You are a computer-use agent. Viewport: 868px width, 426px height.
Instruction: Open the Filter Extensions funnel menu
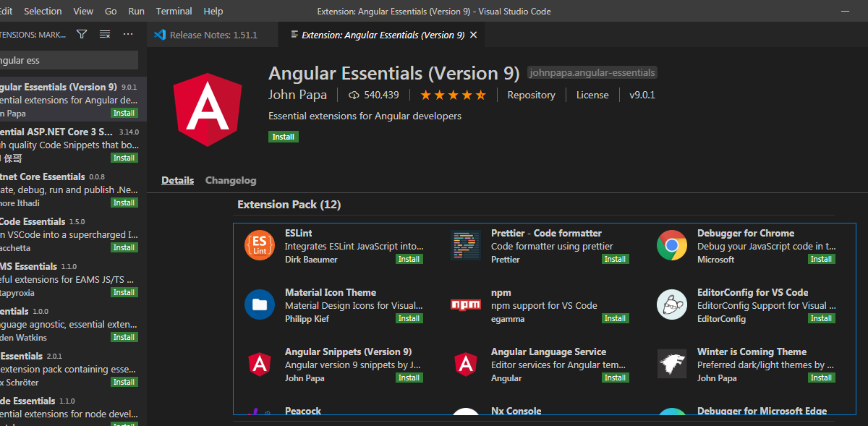(81, 33)
